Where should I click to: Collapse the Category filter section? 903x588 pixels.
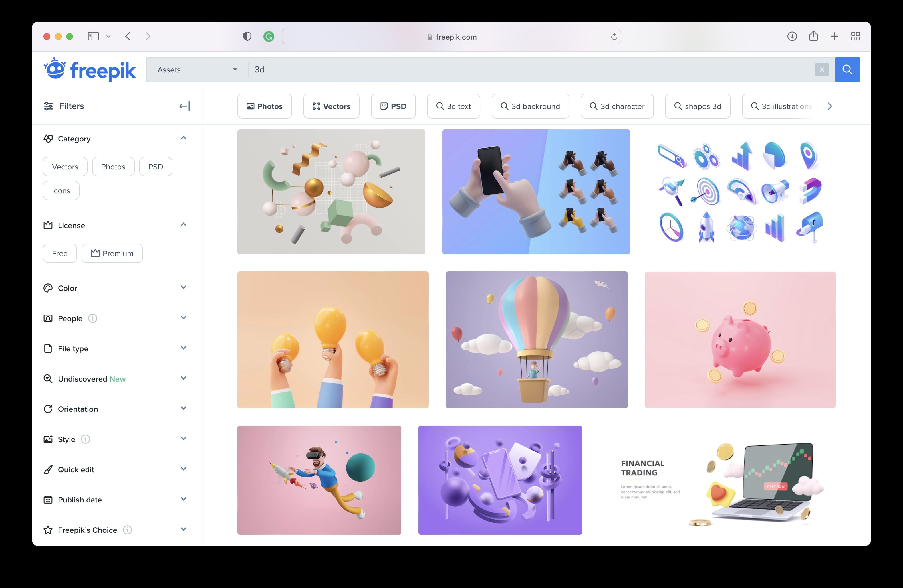[x=184, y=138]
